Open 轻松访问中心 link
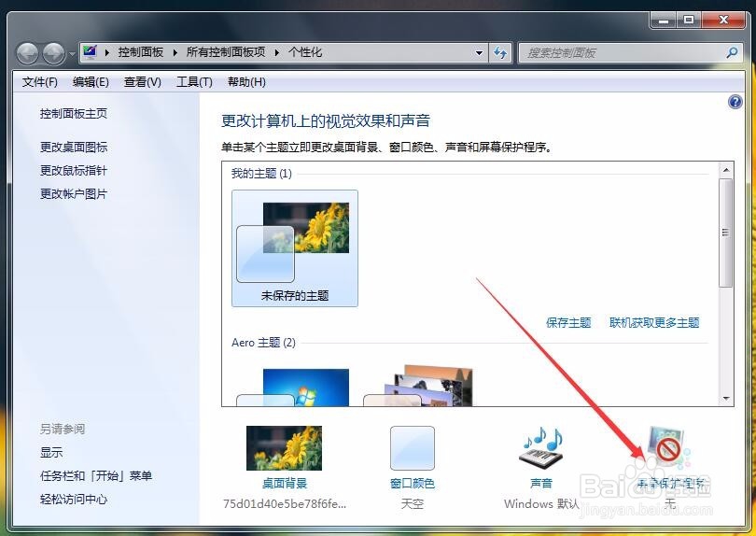 point(74,499)
